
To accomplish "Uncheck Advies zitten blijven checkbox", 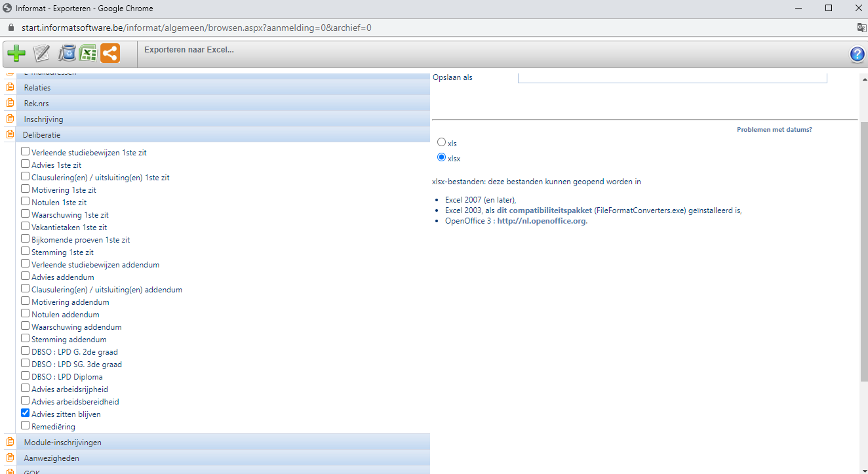I will click(x=26, y=414).
